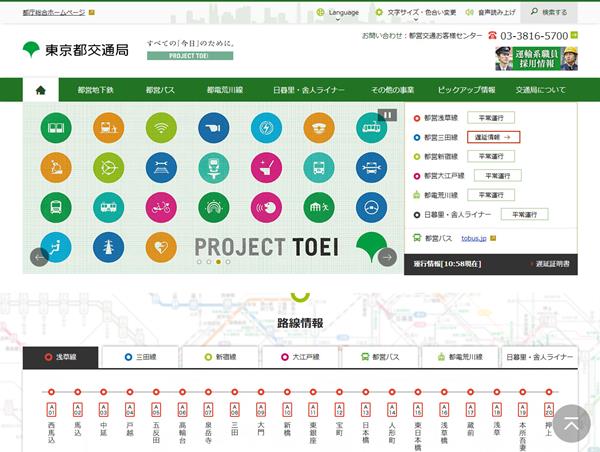Screen dimensions: 600x452
Task: Click the dark blue car maintenance icon
Action: [x=371, y=168]
